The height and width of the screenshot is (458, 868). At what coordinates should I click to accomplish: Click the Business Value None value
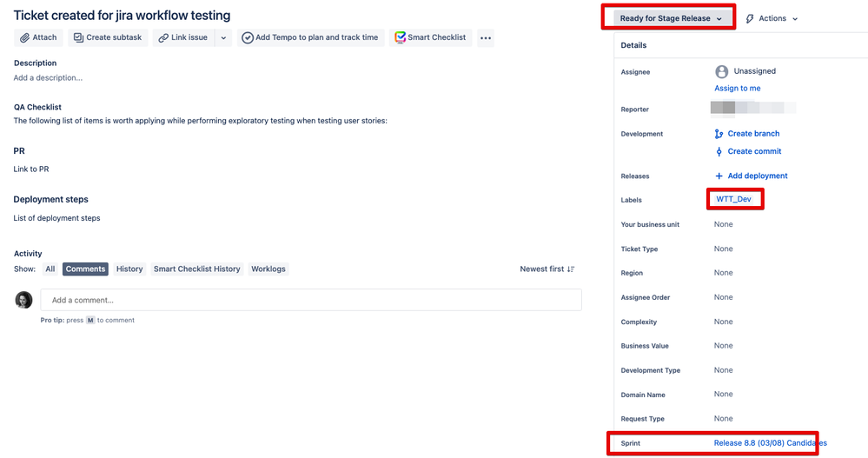pyautogui.click(x=723, y=346)
